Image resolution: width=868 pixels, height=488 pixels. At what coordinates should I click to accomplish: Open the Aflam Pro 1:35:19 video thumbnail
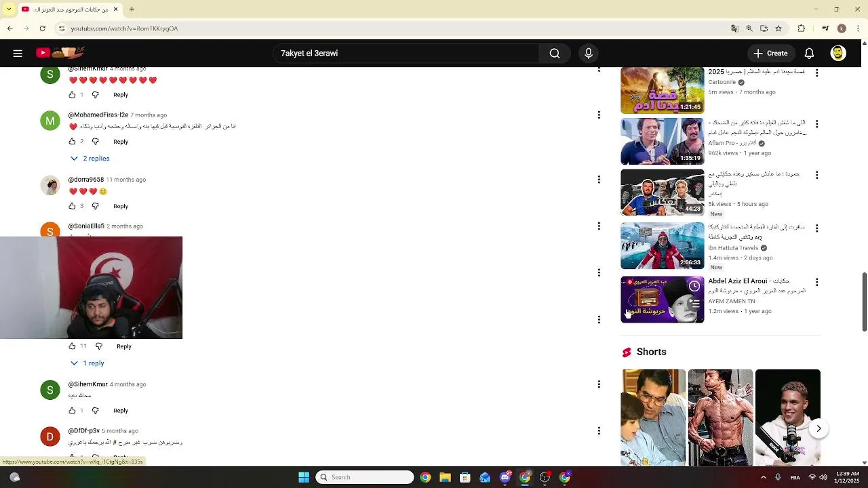[x=663, y=142]
